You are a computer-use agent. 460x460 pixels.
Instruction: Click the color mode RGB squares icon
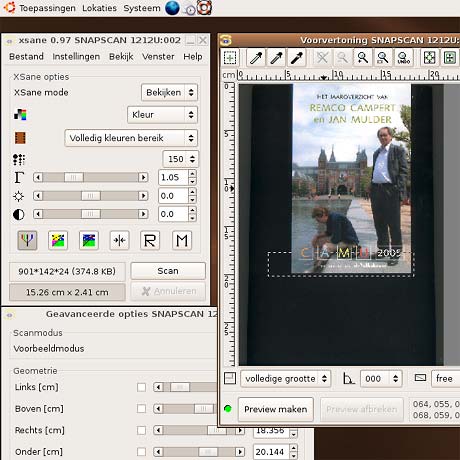pos(20,115)
